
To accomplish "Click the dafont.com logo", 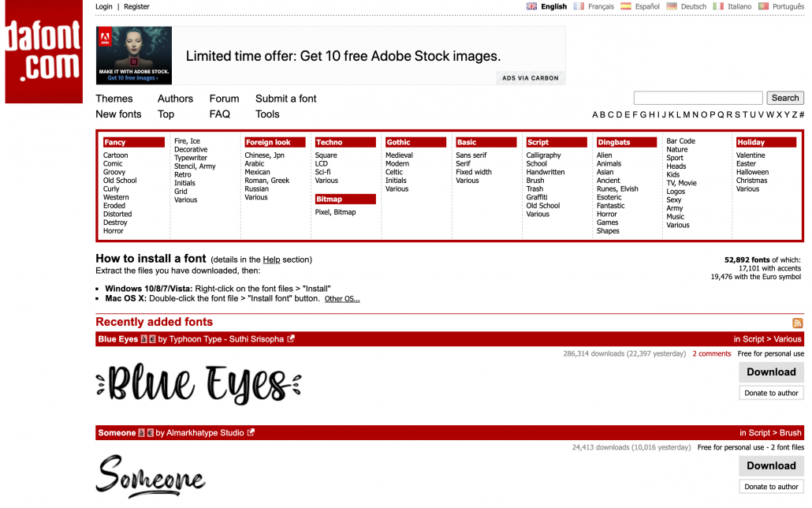I will coord(43,51).
